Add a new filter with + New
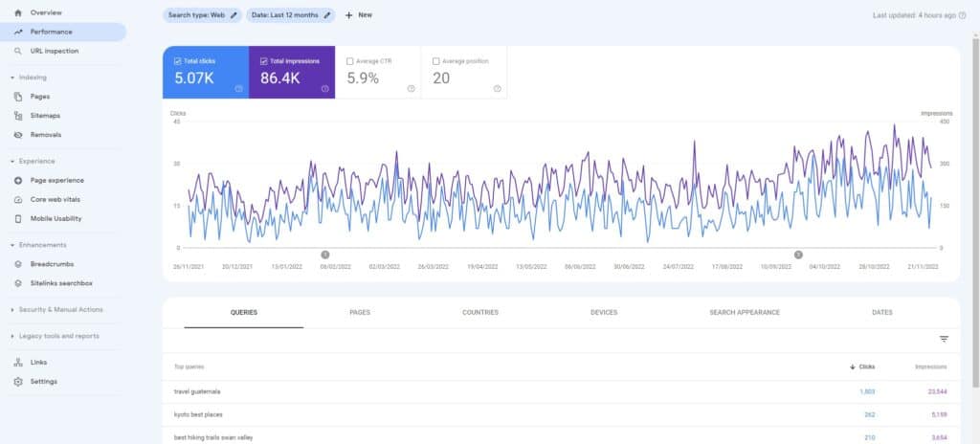980x444 pixels. point(358,15)
